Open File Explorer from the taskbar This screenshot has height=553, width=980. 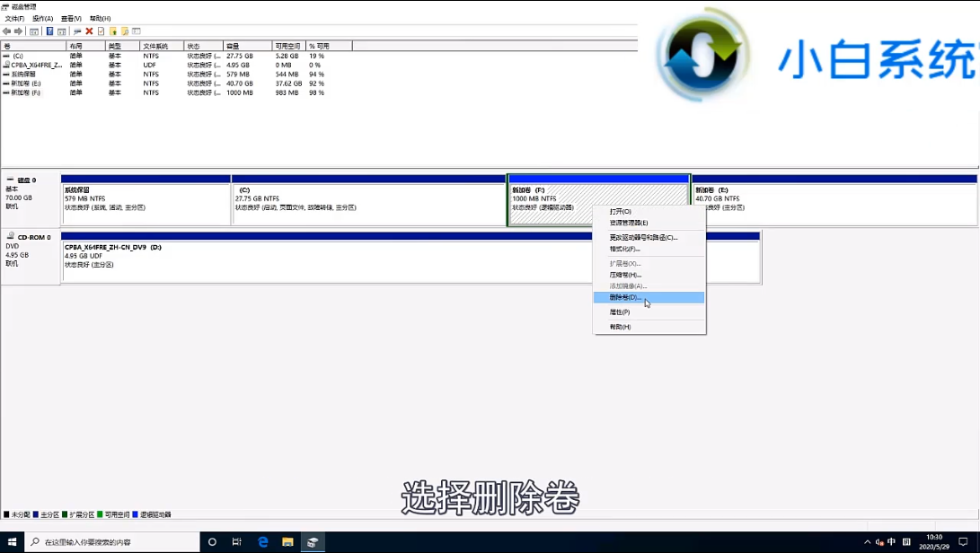(288, 542)
